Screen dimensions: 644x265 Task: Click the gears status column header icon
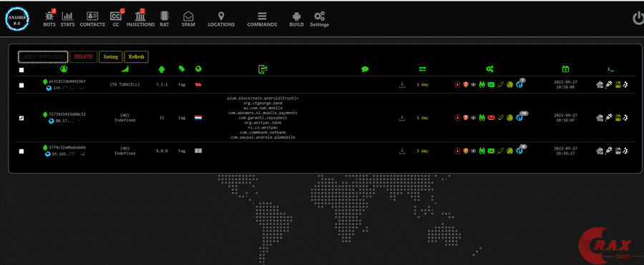coord(489,69)
